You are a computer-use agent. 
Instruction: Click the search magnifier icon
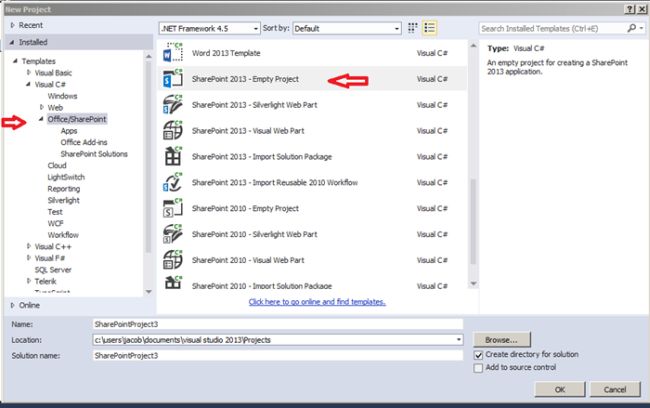tap(631, 28)
